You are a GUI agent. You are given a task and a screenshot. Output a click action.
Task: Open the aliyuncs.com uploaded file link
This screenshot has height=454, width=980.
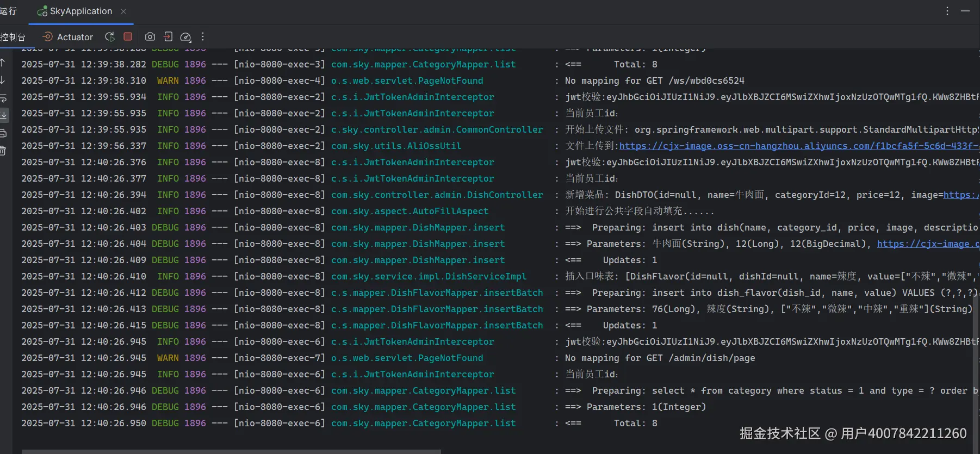(798, 146)
